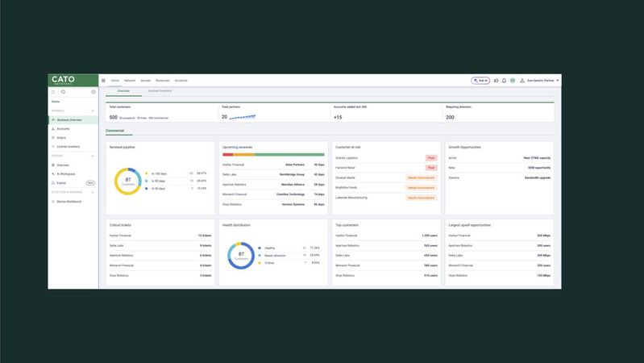This screenshot has width=644, height=363.
Task: Select Resources in the top navigation
Action: (x=163, y=81)
